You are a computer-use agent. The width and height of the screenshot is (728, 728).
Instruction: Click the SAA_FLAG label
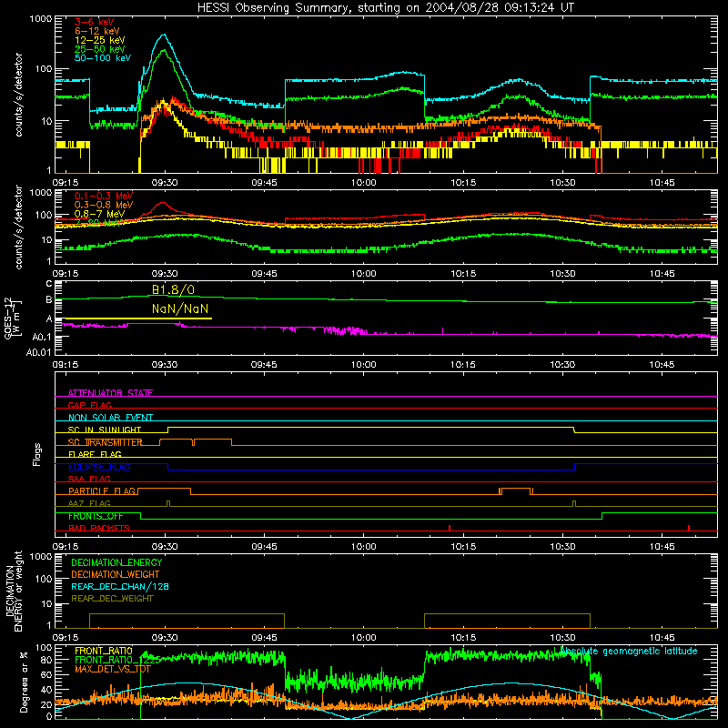click(x=89, y=479)
